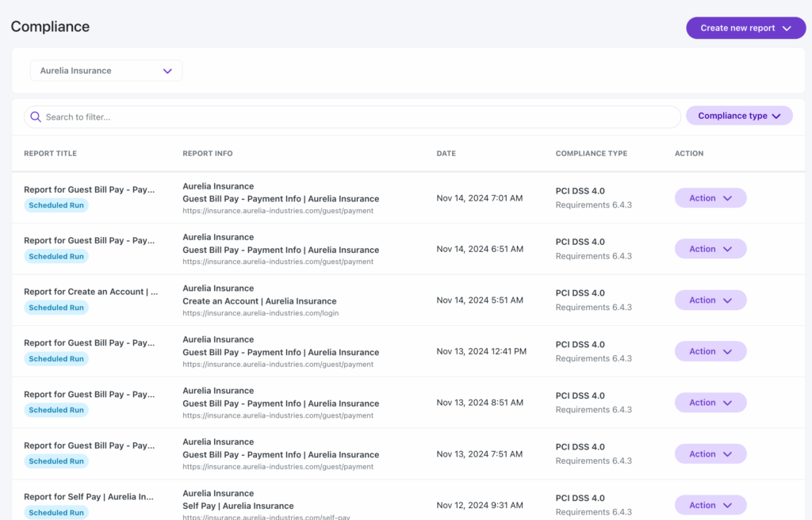Click the REPORT INFO column header
The height and width of the screenshot is (520, 812).
(208, 153)
